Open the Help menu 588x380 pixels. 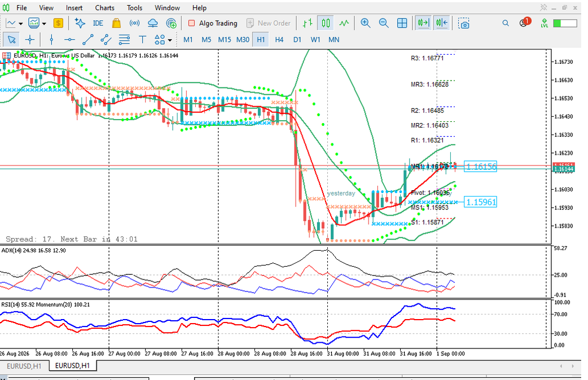(199, 7)
